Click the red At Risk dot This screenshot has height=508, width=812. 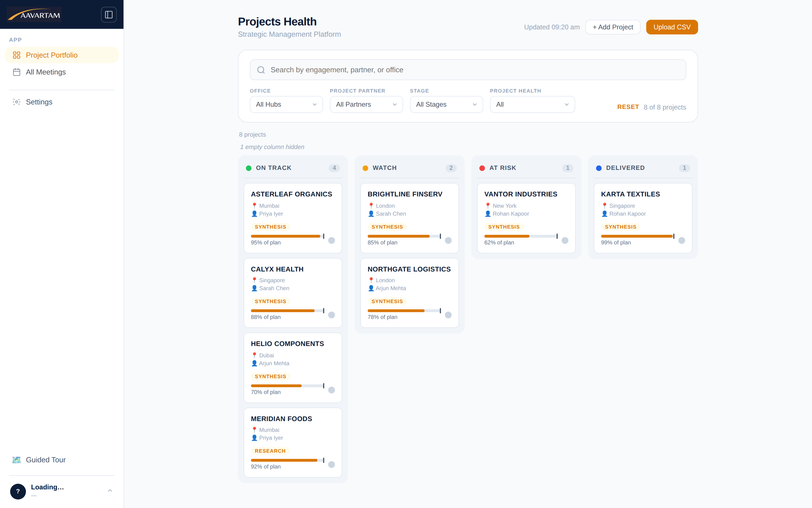click(x=482, y=168)
